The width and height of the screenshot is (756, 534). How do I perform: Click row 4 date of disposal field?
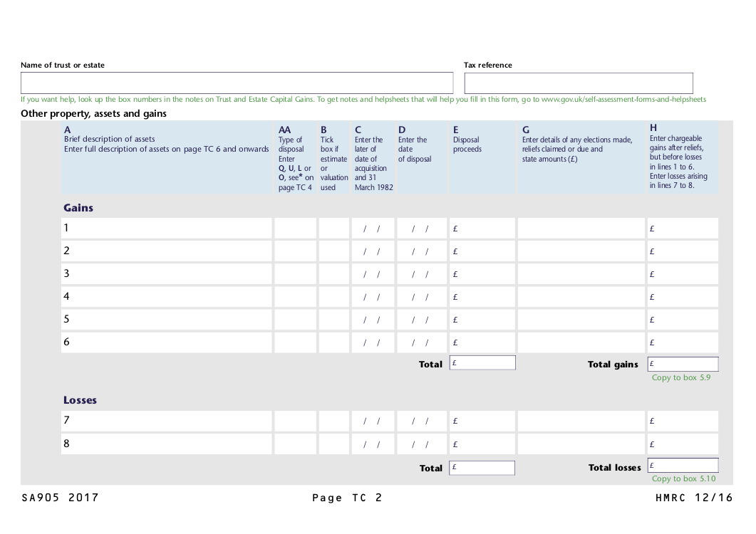(x=422, y=297)
